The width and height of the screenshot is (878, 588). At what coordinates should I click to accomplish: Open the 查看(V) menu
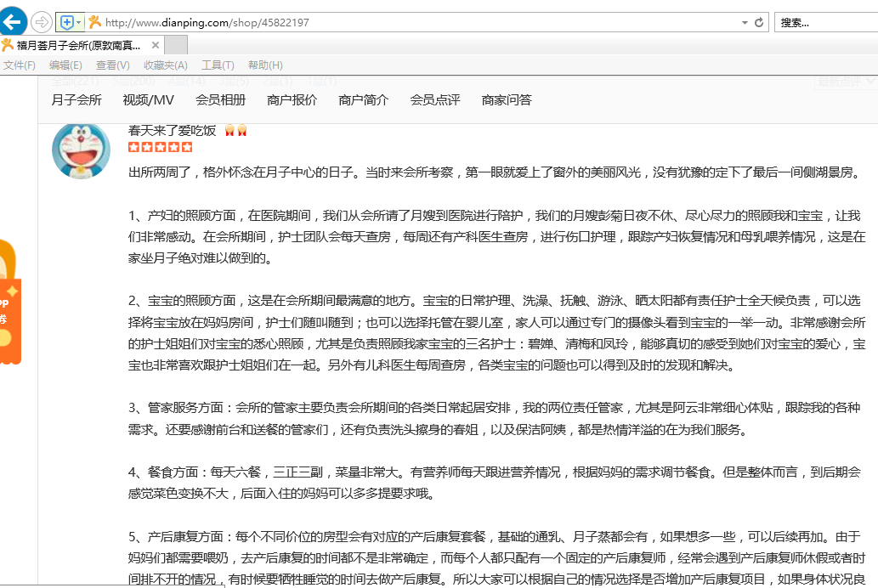click(112, 65)
